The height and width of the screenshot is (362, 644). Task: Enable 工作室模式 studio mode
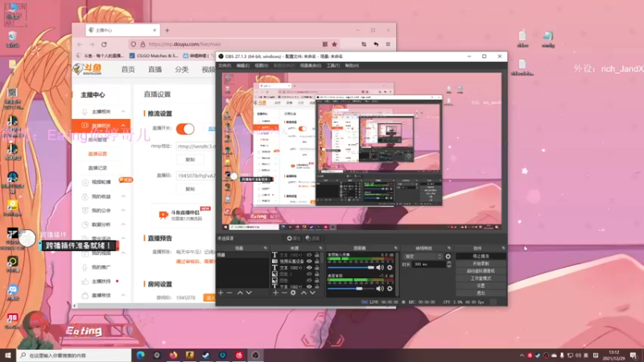click(481, 278)
